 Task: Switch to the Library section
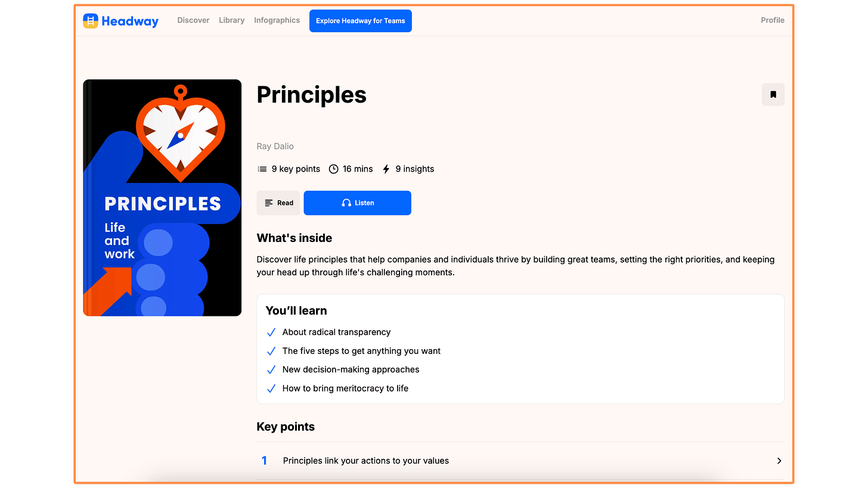231,20
